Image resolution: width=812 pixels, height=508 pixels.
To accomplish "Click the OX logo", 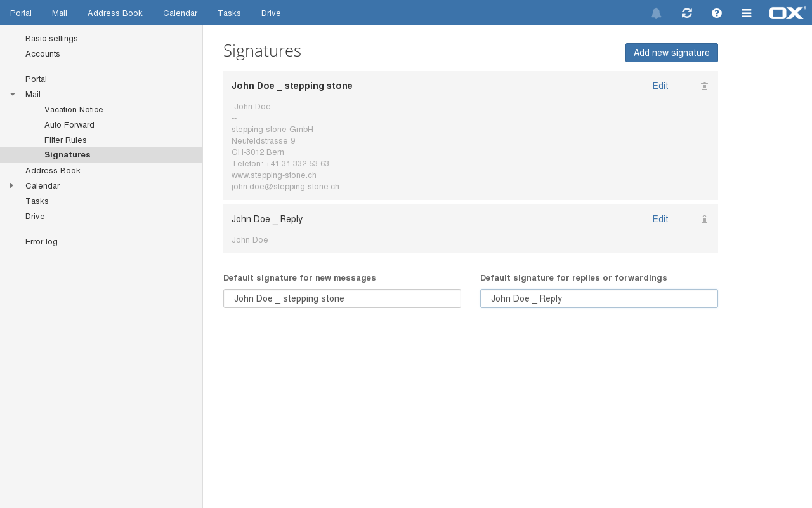I will pyautogui.click(x=787, y=13).
